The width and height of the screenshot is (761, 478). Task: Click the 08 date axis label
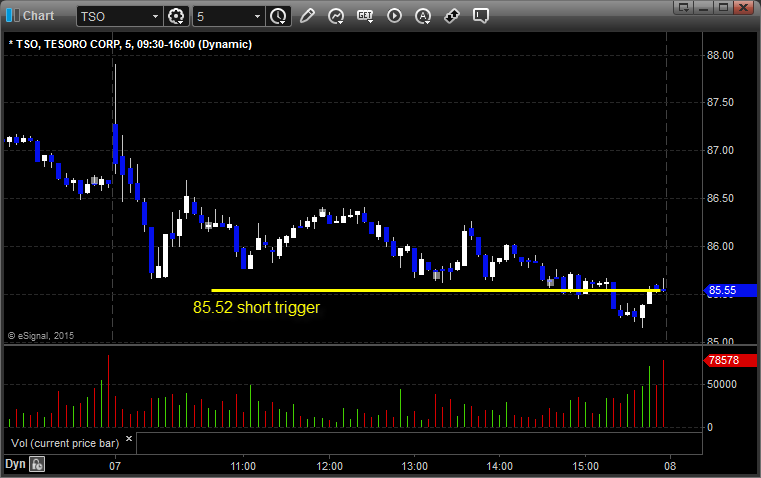pyautogui.click(x=670, y=466)
